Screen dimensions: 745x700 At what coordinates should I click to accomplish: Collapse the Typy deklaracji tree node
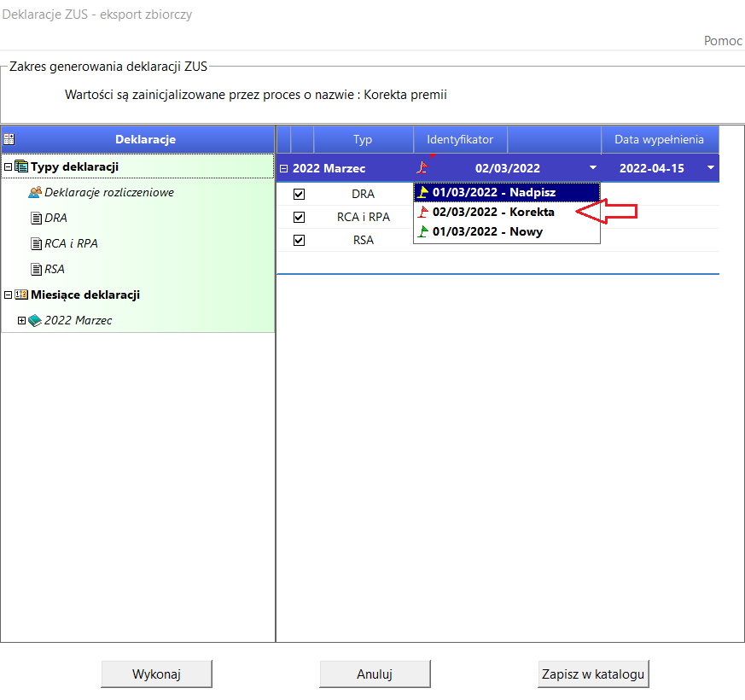[x=8, y=166]
